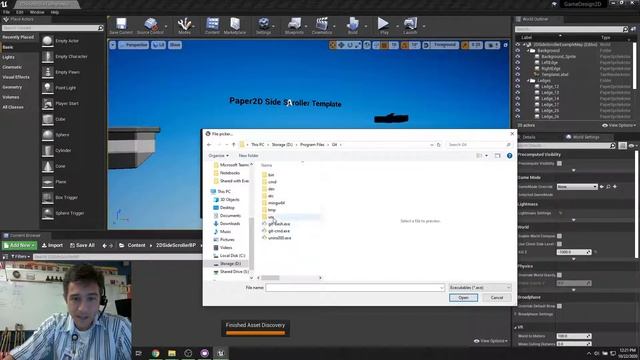Open the Cinematics toolbar icon

click(322, 24)
